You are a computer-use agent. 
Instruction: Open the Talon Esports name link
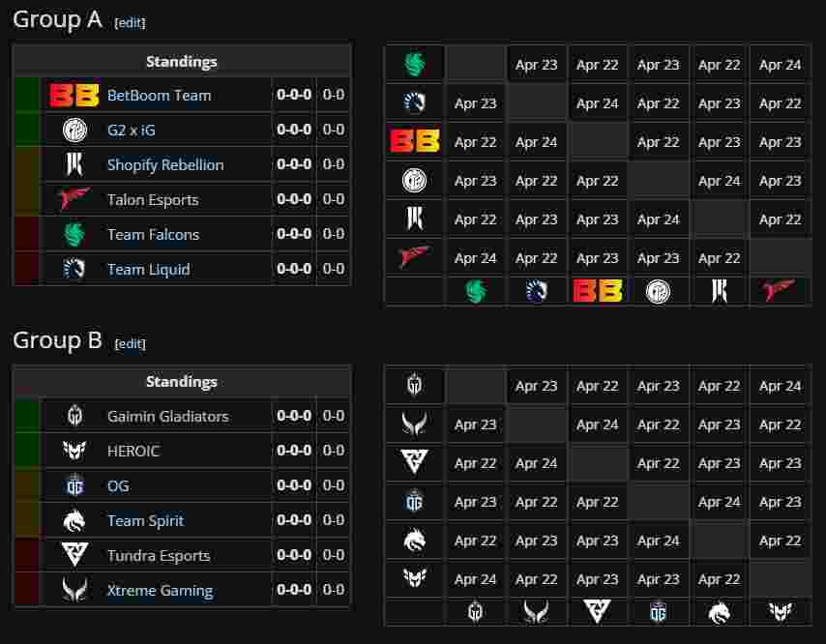tap(153, 199)
